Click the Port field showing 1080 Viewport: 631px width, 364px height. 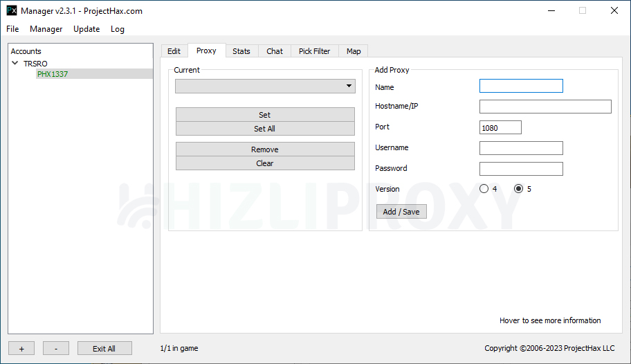point(500,127)
